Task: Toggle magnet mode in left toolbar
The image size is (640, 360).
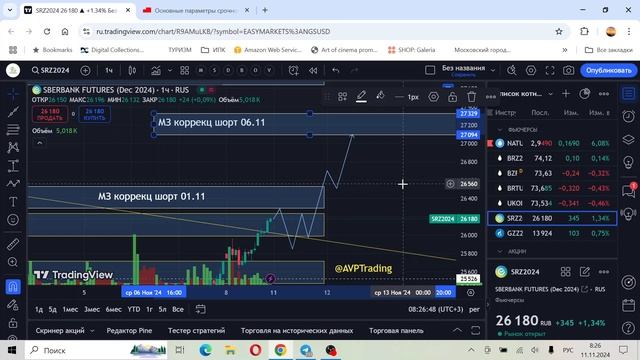Action: coord(13,287)
